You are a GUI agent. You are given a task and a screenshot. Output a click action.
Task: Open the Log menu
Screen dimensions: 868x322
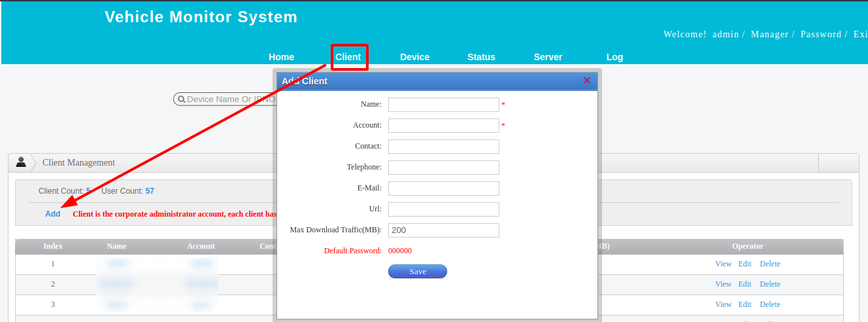point(614,57)
